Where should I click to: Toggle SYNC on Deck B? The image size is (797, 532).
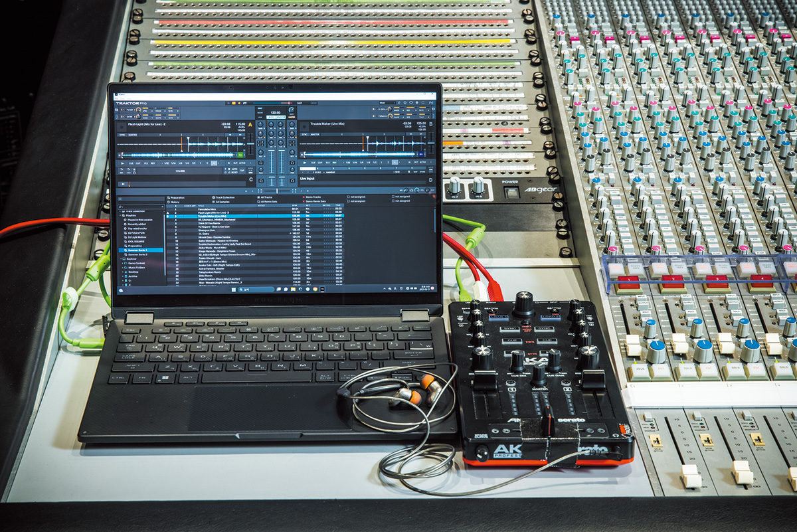(305, 135)
